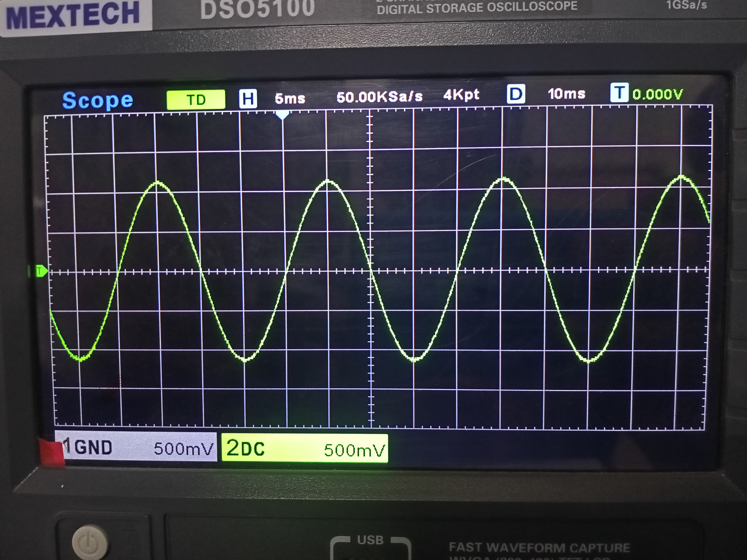Click the 50.00KSa/s sample rate readout
747x560 pixels.
tap(380, 97)
